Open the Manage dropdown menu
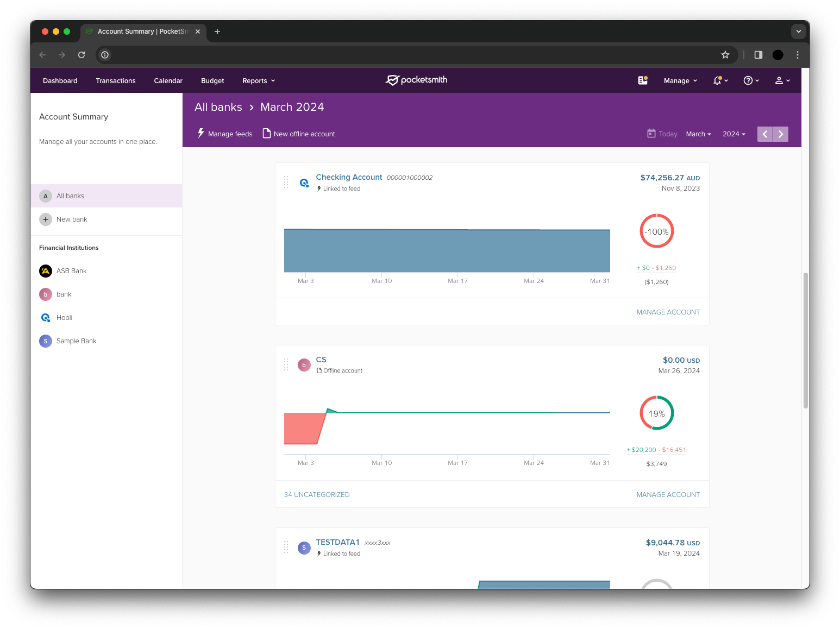This screenshot has height=629, width=840. tap(680, 81)
